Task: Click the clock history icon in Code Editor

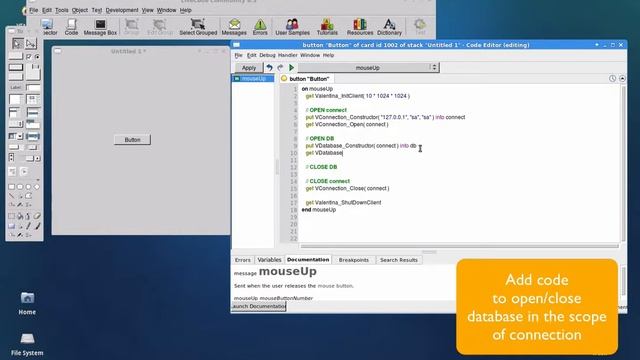Action: pos(613,78)
